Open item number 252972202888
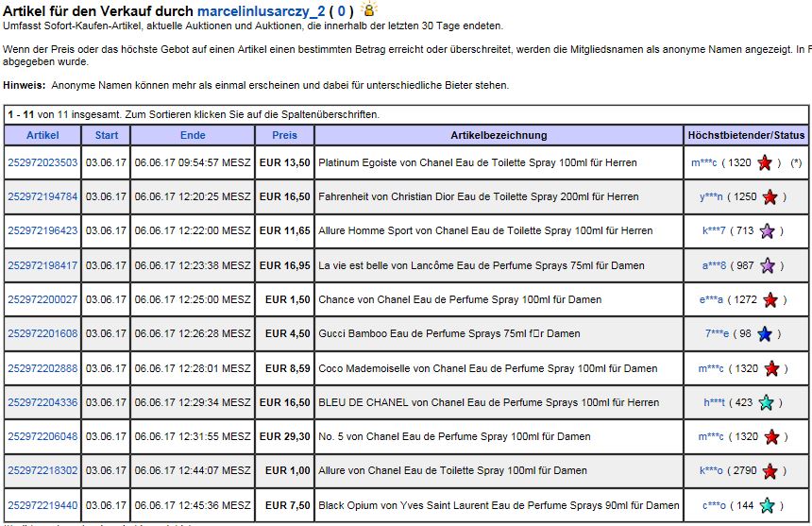Viewport: 812px width, 526px height. [x=42, y=368]
